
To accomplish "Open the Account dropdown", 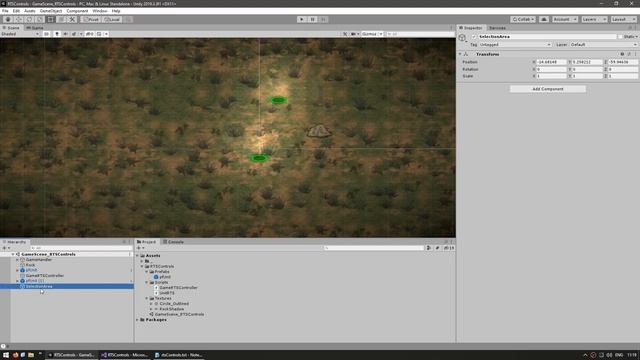I will (x=565, y=19).
